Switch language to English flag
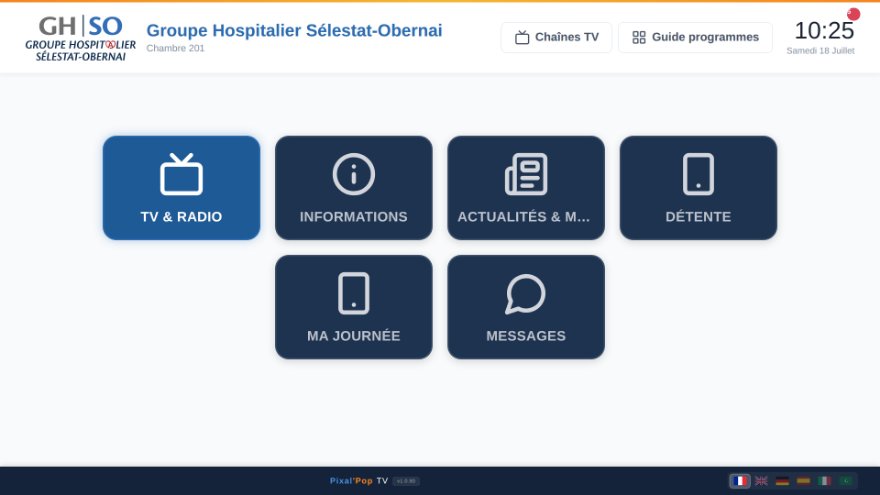 coord(761,481)
